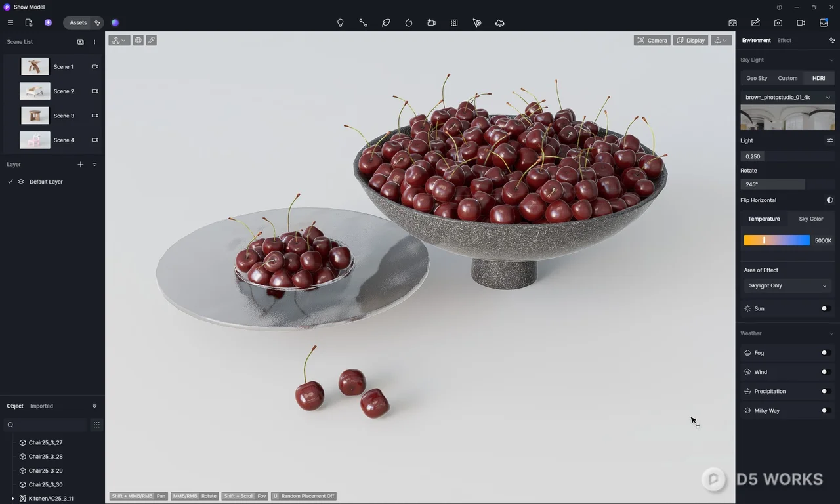Click the Random Placement Off hint

303,496
